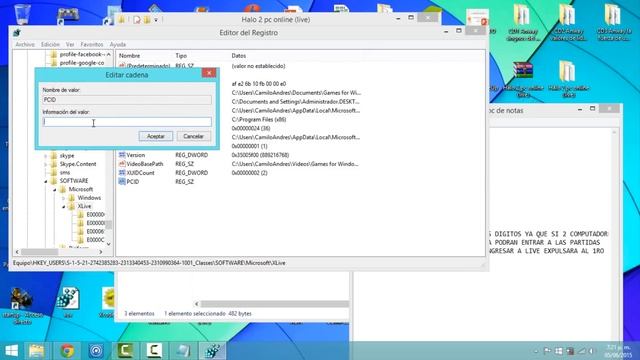The image size is (640, 360).
Task: Select the E00006 subkey under XLive
Action: (95, 231)
